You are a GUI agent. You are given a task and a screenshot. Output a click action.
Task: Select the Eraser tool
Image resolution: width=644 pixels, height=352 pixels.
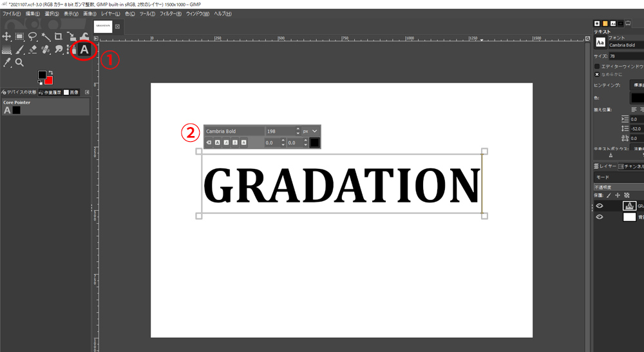point(32,50)
